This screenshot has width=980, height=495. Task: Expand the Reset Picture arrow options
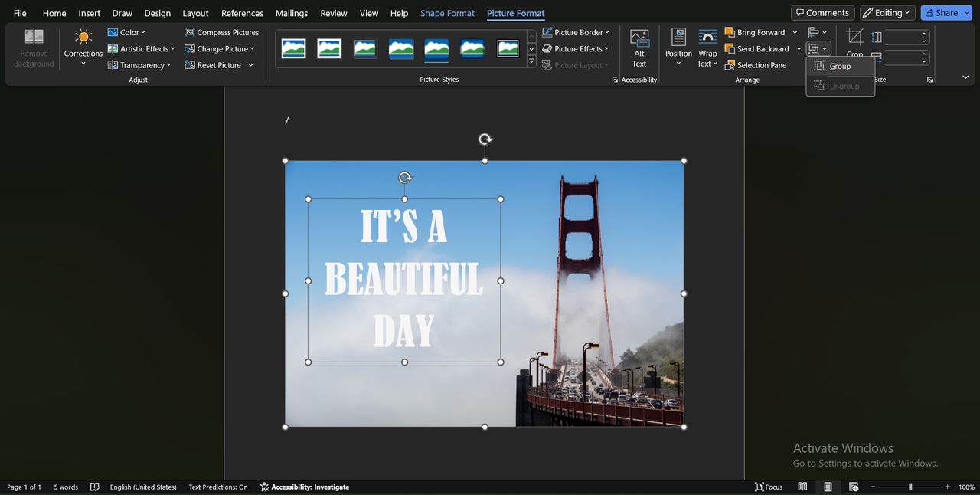pyautogui.click(x=250, y=65)
